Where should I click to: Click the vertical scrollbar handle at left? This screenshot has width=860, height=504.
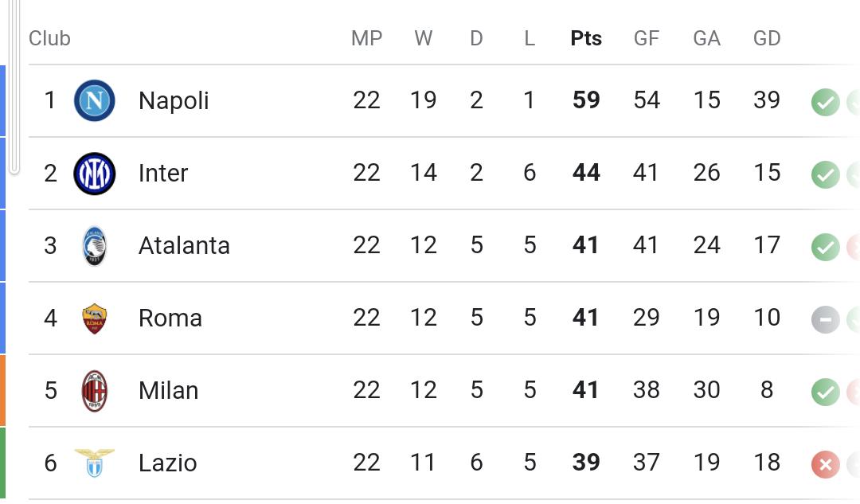(x=14, y=88)
